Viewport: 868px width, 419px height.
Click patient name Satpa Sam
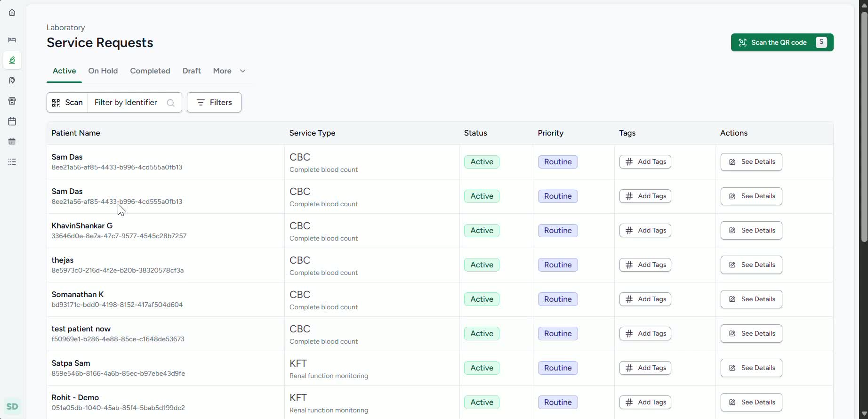(71, 363)
